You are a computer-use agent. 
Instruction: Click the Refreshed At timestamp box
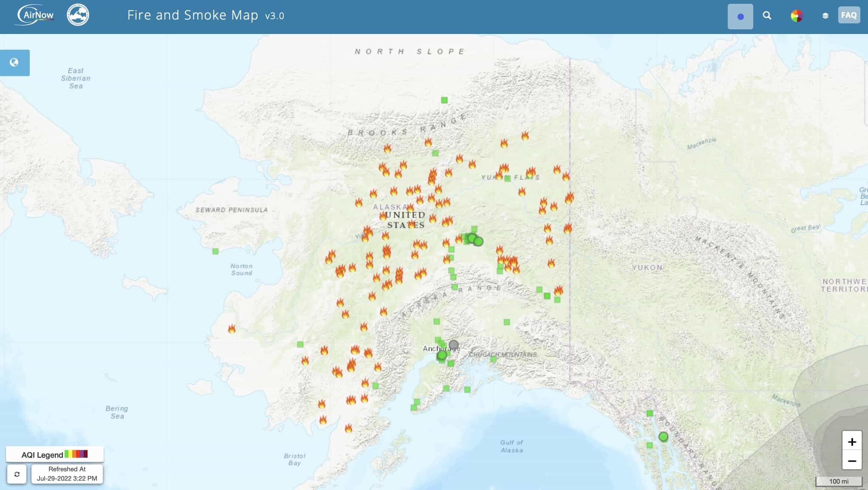pyautogui.click(x=67, y=474)
